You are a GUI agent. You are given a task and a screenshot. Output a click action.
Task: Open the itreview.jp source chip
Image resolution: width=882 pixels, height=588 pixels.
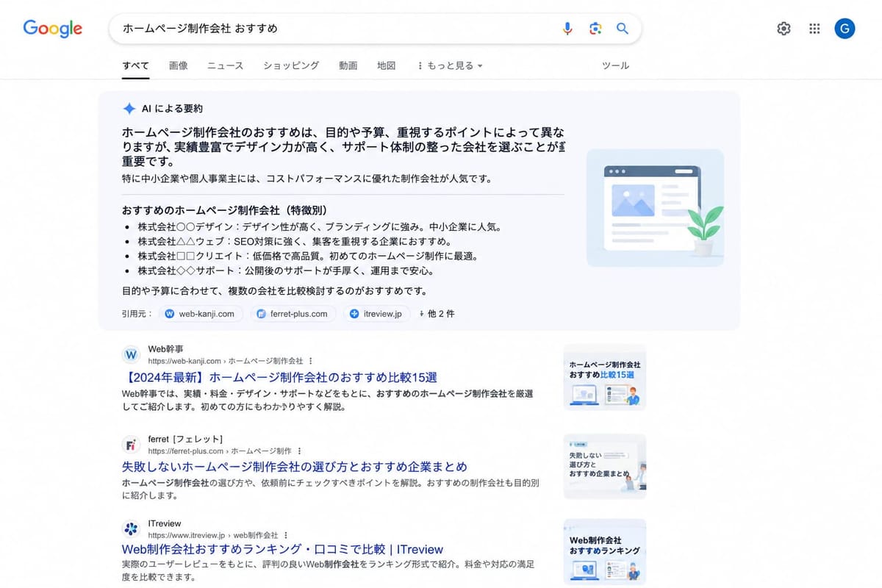tap(377, 314)
